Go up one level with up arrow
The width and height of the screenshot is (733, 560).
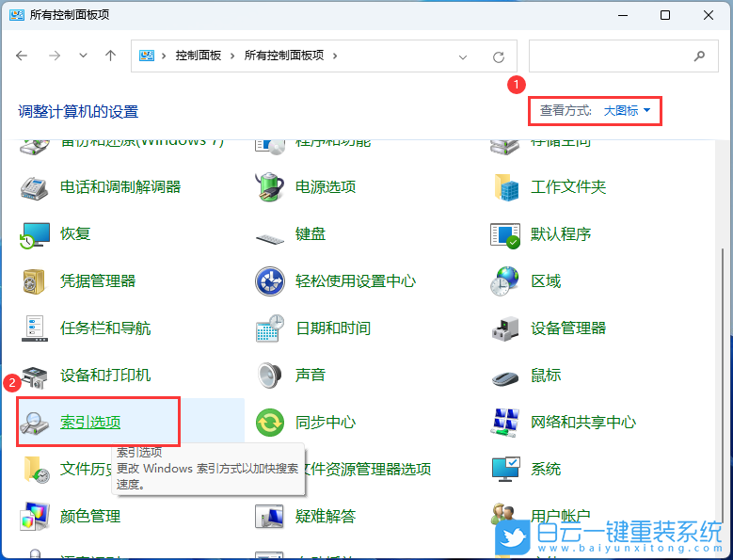click(x=110, y=56)
